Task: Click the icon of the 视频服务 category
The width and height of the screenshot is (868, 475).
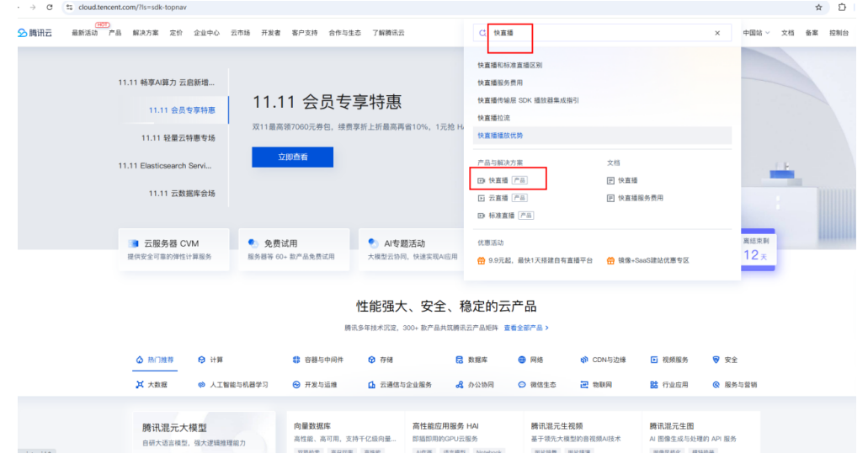Action: pyautogui.click(x=654, y=360)
